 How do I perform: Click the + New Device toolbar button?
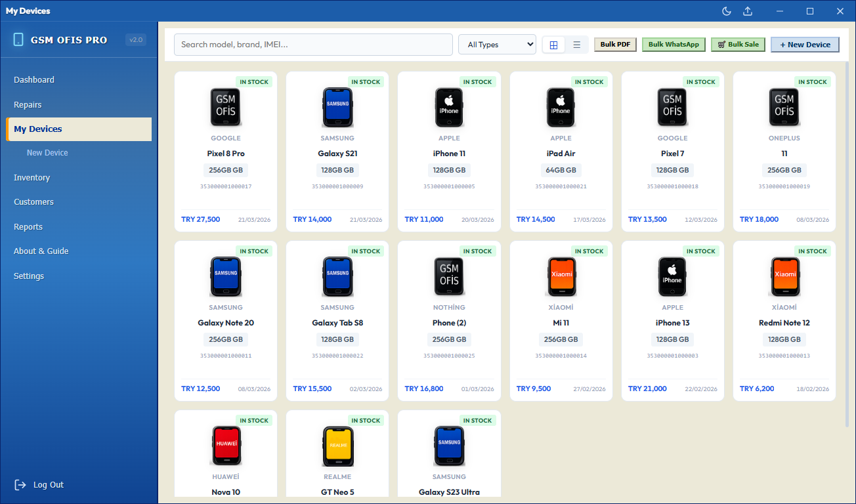coord(805,45)
